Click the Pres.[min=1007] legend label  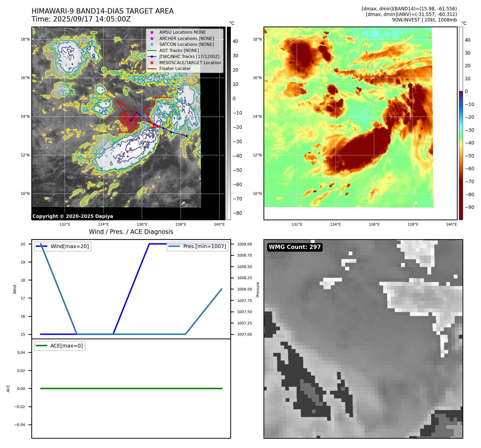[x=205, y=246]
